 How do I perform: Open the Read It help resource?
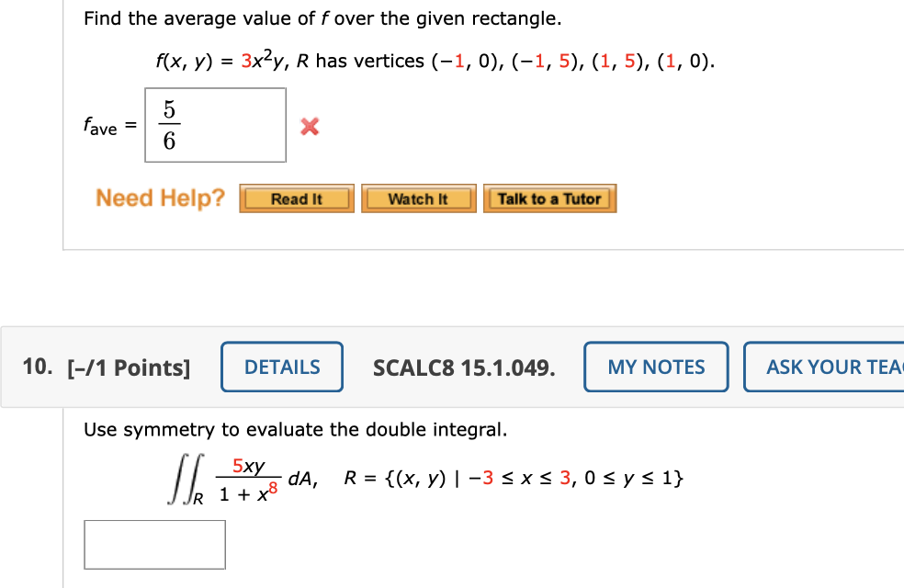(296, 198)
